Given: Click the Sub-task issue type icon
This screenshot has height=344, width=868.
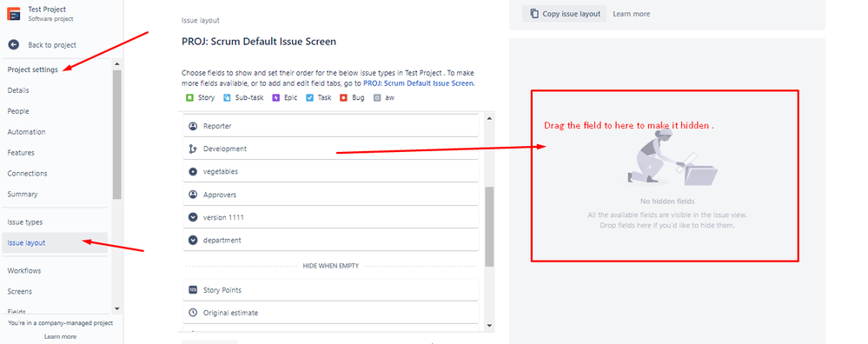Looking at the screenshot, I should (227, 98).
